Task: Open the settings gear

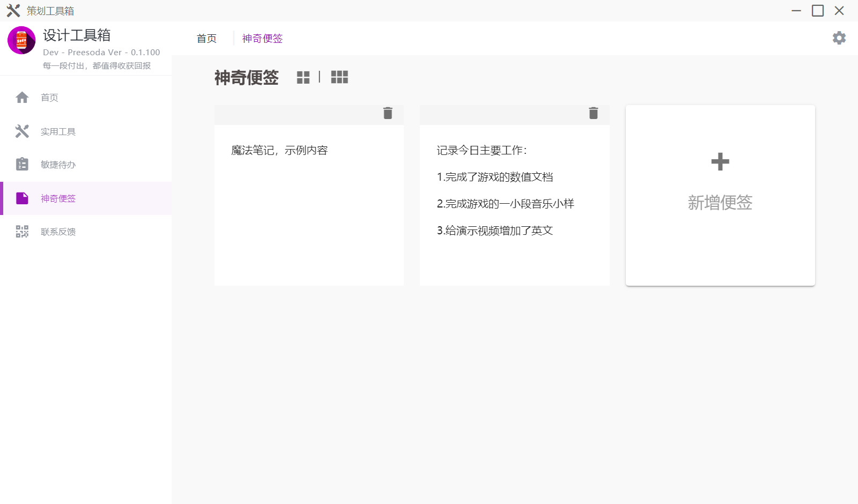Action: point(839,38)
